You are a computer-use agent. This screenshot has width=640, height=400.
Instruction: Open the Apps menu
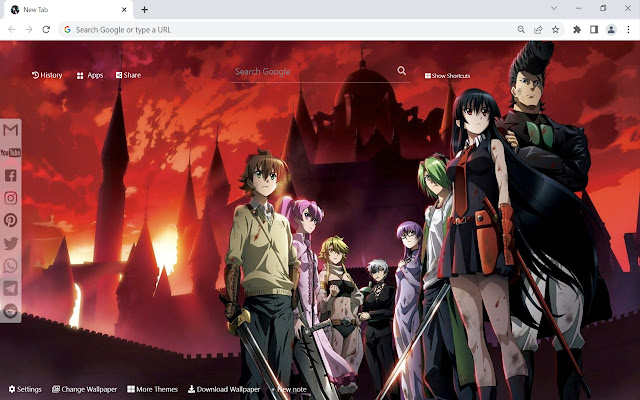point(90,75)
